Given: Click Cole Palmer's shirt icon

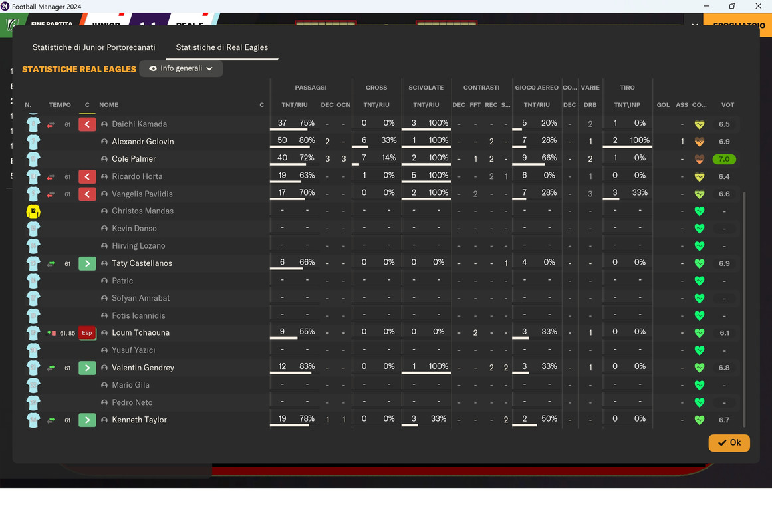Looking at the screenshot, I should coord(33,159).
